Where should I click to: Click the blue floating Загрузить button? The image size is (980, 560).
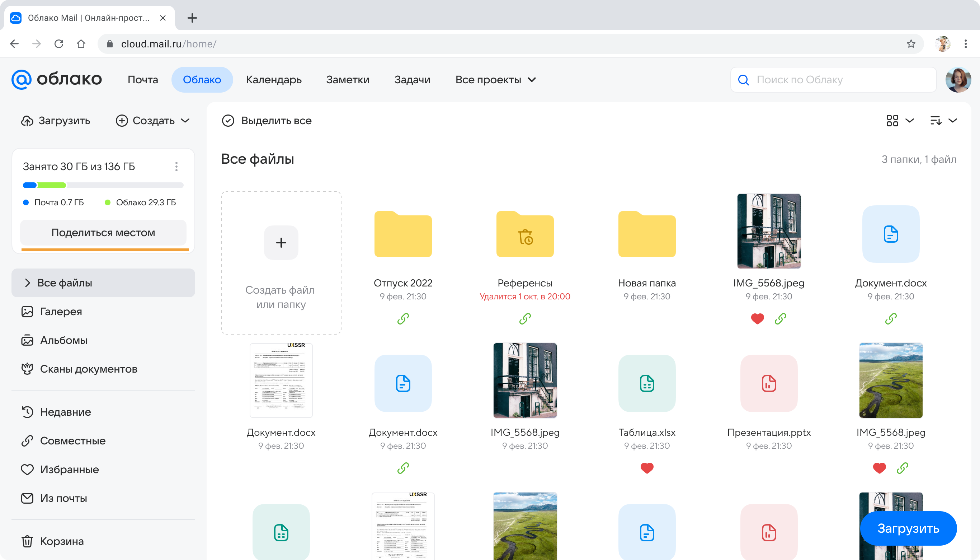[908, 528]
